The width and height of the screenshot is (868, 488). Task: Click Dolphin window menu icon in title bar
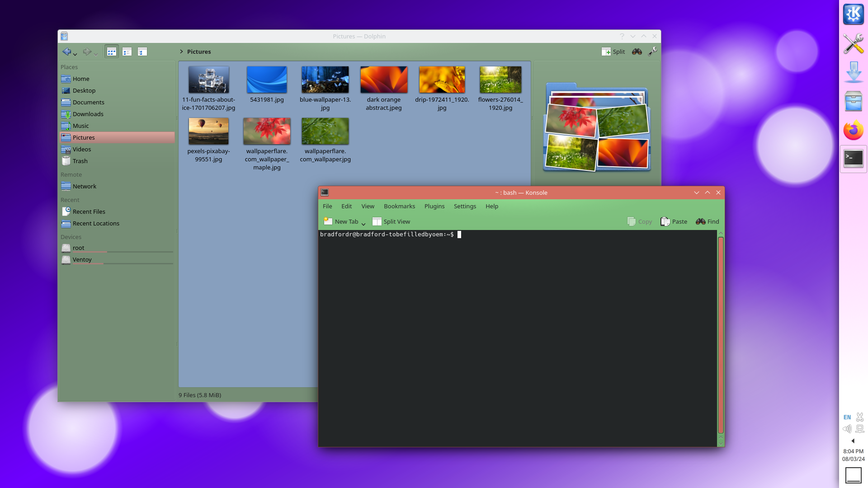pos(64,36)
